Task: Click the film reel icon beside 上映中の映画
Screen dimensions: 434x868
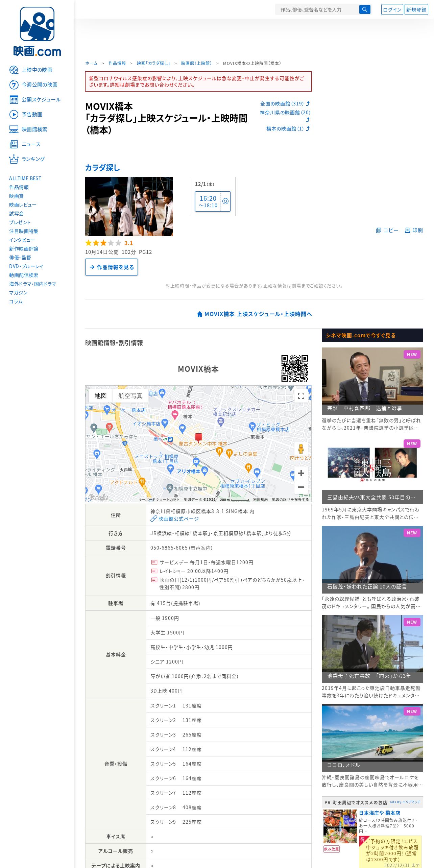Action: (x=14, y=70)
